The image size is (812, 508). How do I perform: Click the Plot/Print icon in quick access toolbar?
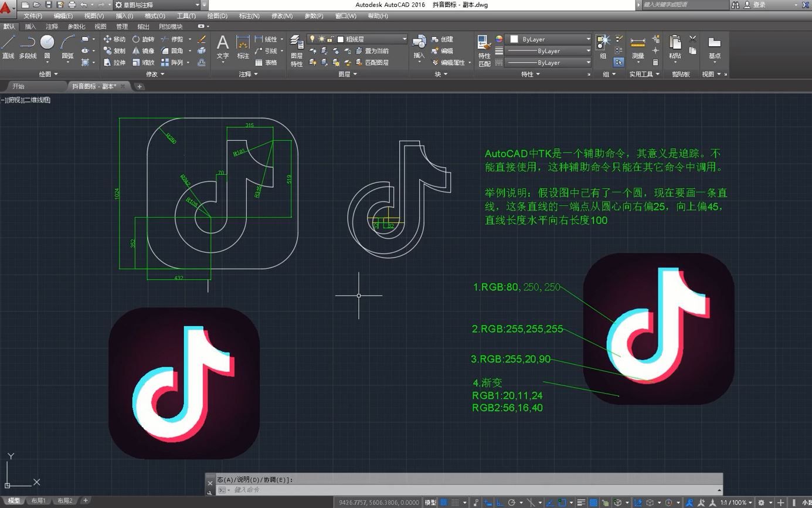point(72,5)
